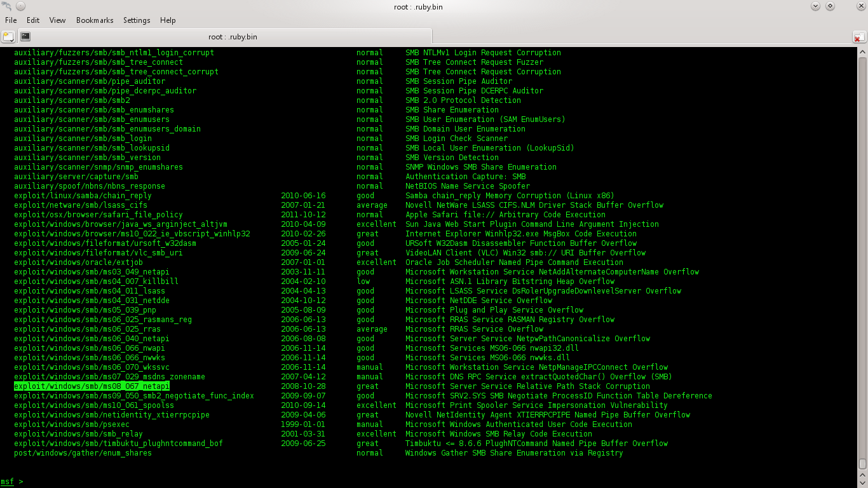
Task: Click 'exploit/netware/smb/lsass_cifs' module path
Action: click(x=81, y=205)
